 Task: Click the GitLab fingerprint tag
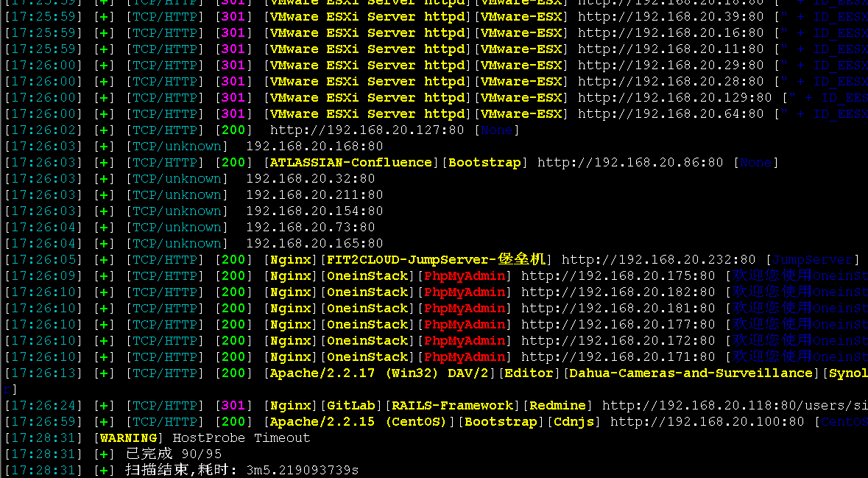pyautogui.click(x=351, y=405)
